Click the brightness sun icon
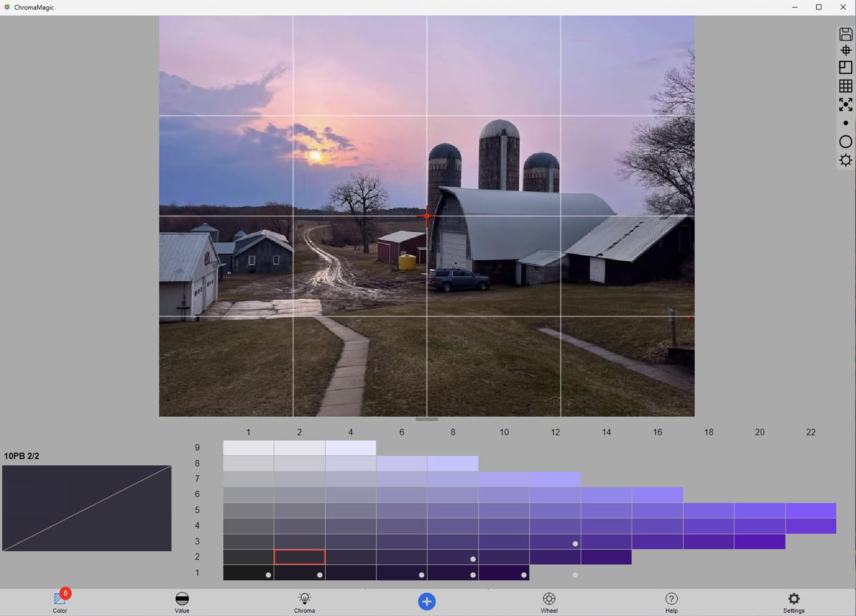856x616 pixels. (845, 160)
